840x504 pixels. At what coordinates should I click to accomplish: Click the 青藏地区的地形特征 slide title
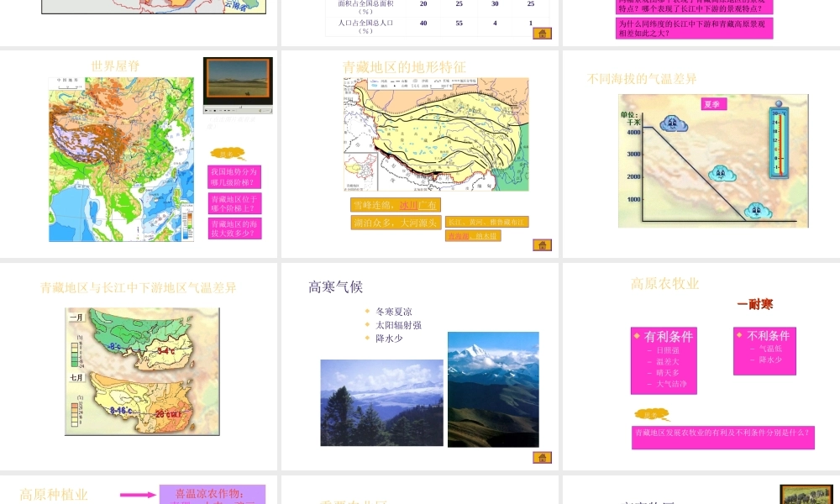tap(404, 67)
